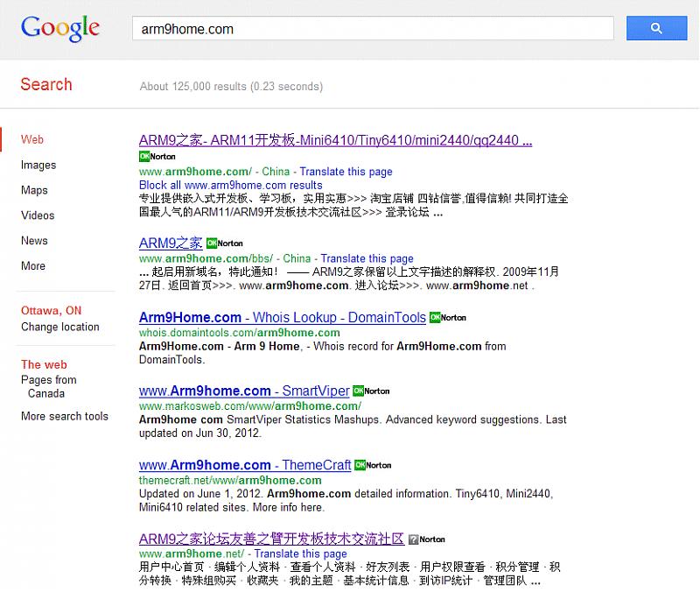Click Ottawa, ON location label
700x592 pixels.
click(x=51, y=311)
